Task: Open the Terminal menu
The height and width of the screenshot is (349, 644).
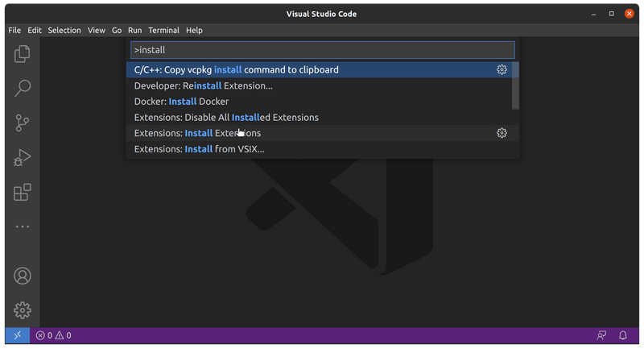Action: pos(163,30)
